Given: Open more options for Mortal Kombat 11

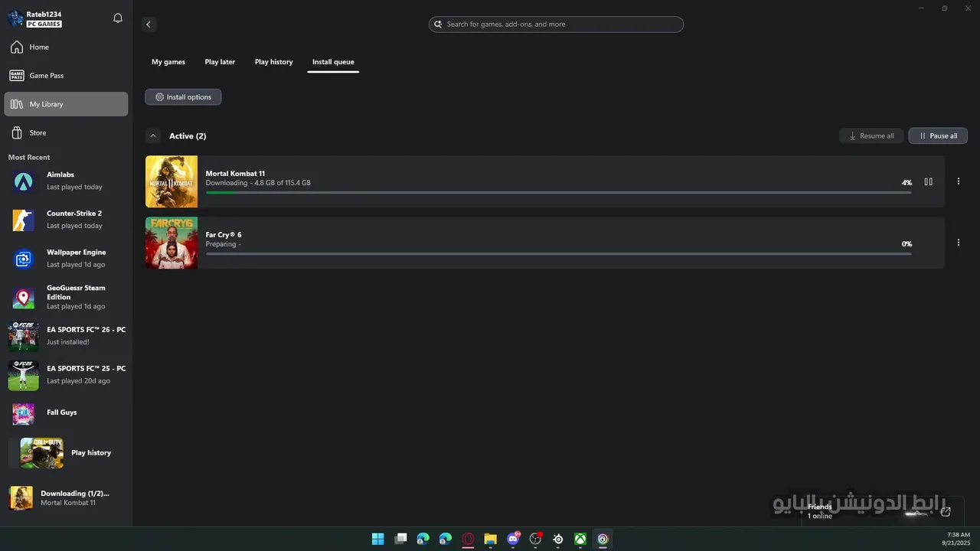Looking at the screenshot, I should (958, 181).
